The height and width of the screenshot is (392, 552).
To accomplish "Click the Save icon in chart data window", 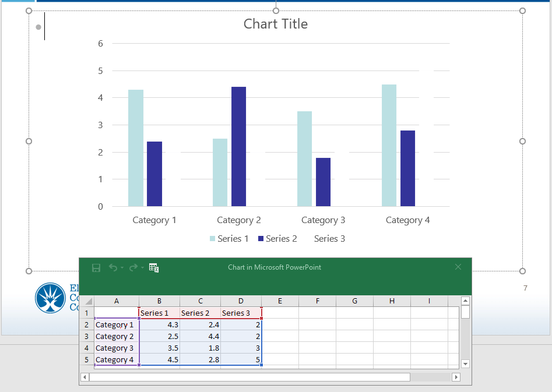I will click(96, 268).
